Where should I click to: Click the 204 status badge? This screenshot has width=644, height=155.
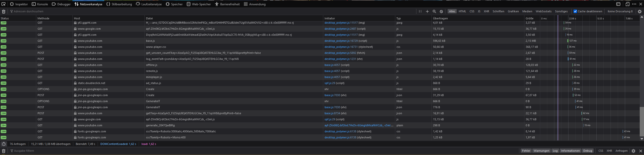(4, 125)
